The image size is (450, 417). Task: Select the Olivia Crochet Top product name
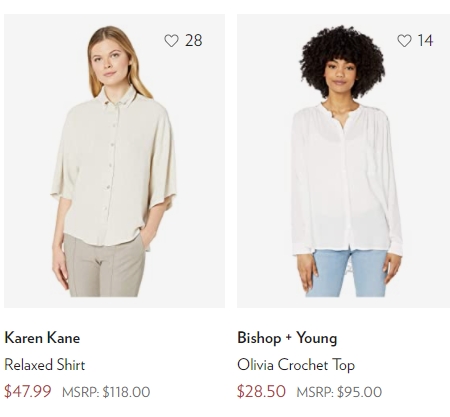[296, 364]
